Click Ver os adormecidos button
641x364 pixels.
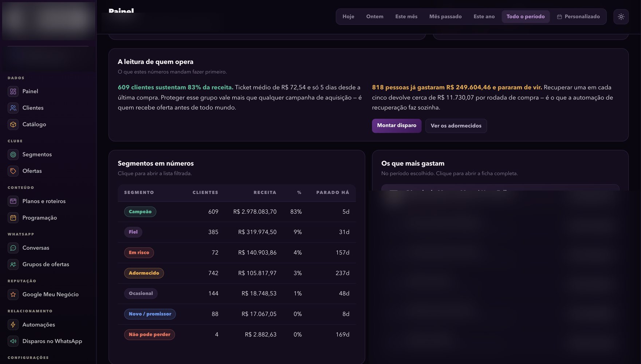pos(456,126)
